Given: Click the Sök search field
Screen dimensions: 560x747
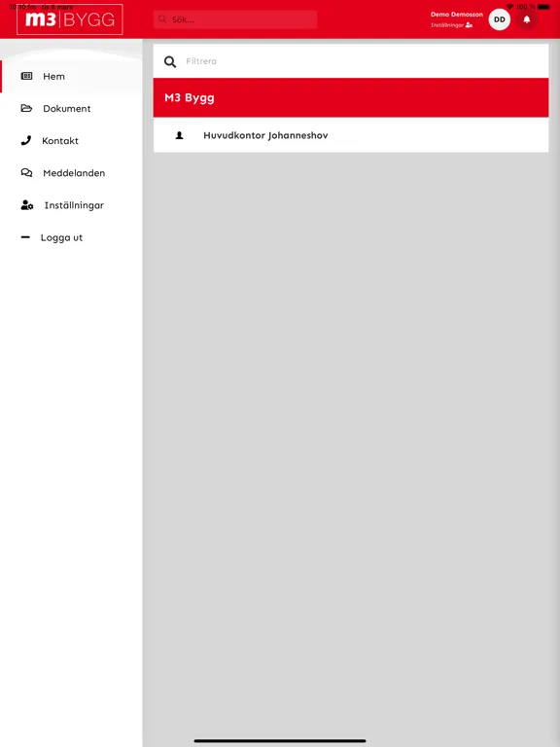Looking at the screenshot, I should click(235, 19).
